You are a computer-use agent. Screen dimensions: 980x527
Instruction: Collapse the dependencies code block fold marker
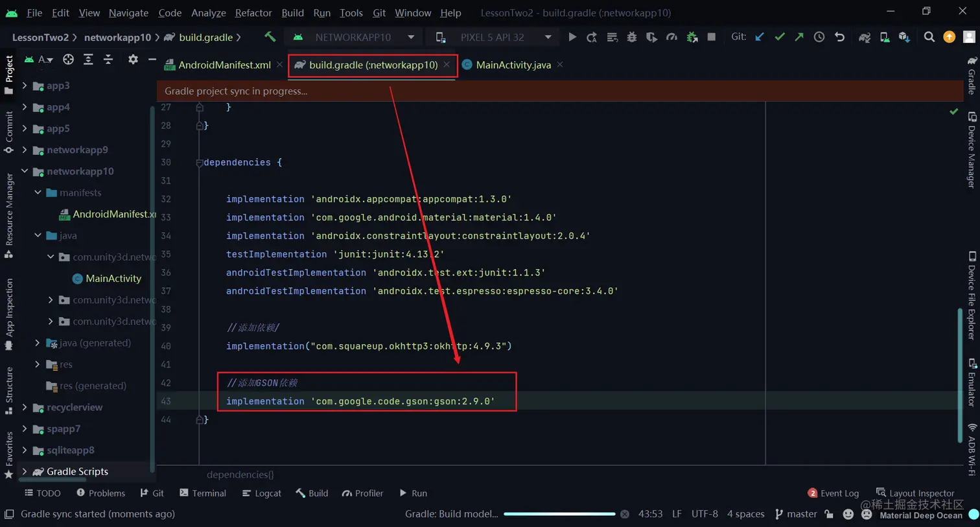(199, 163)
